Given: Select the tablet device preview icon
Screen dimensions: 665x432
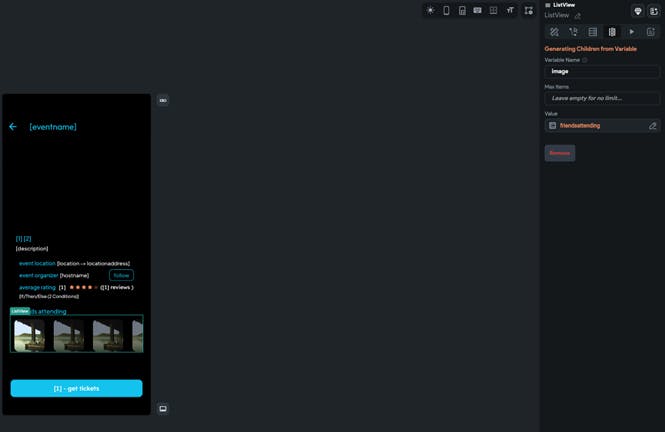Looking at the screenshot, I should [462, 11].
